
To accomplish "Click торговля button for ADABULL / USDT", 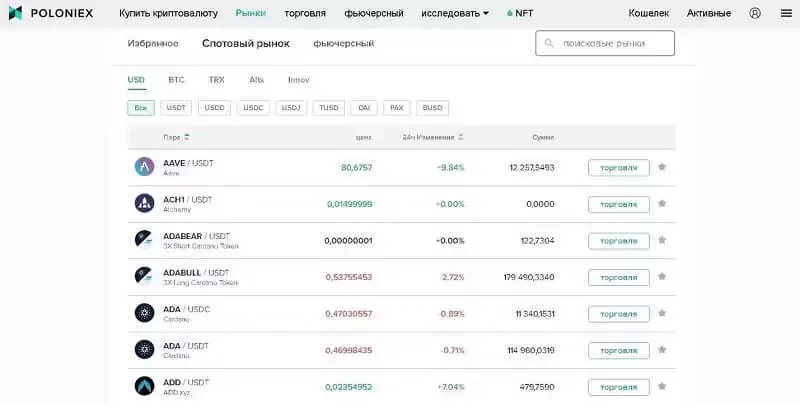I will pyautogui.click(x=619, y=277).
